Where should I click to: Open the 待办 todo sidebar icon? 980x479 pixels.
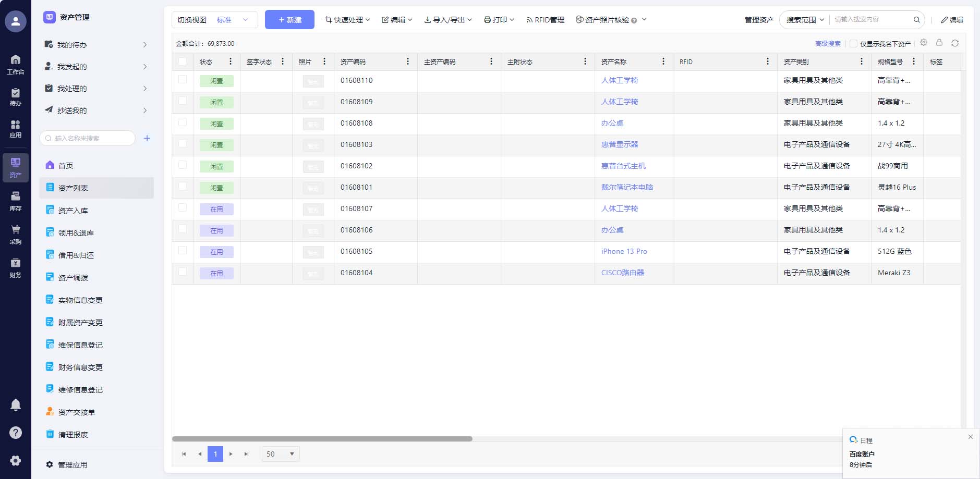[16, 97]
